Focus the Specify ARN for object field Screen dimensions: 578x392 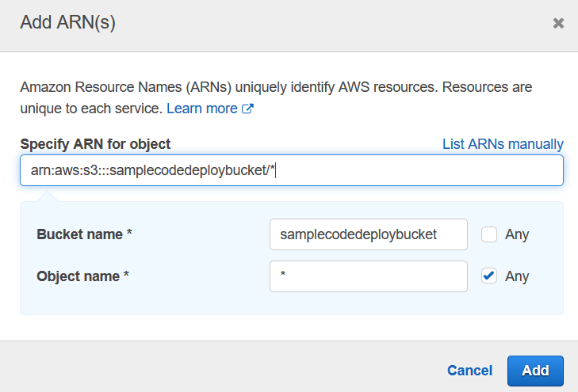[292, 170]
